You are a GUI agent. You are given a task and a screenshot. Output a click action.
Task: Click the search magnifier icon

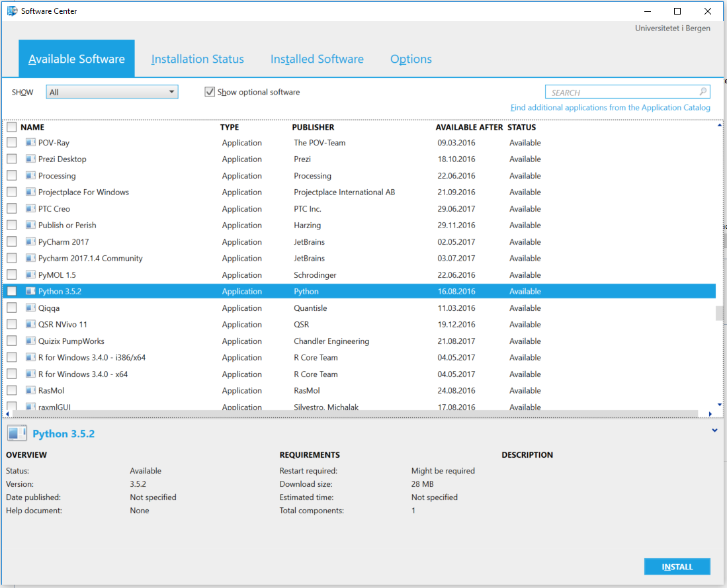(x=703, y=92)
